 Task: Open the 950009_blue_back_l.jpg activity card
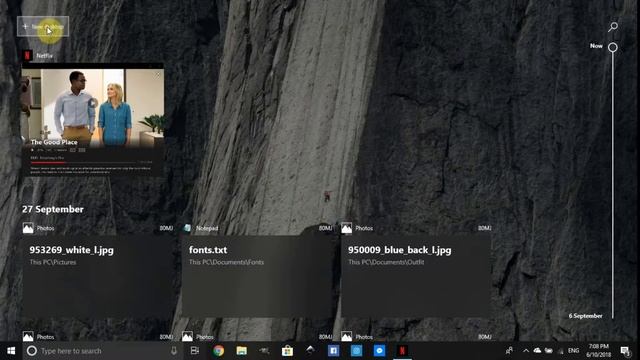(x=416, y=276)
